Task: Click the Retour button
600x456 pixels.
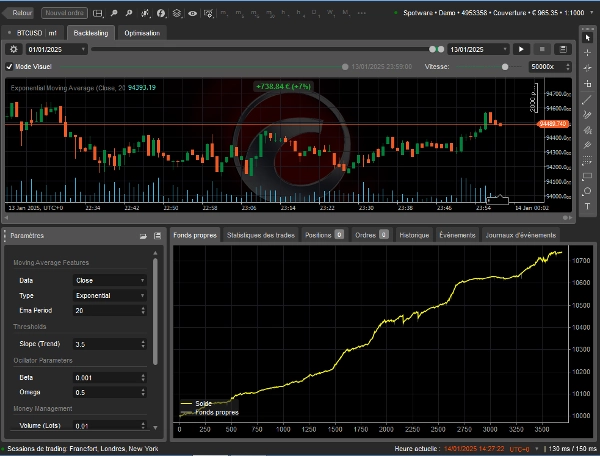Action: [x=18, y=13]
